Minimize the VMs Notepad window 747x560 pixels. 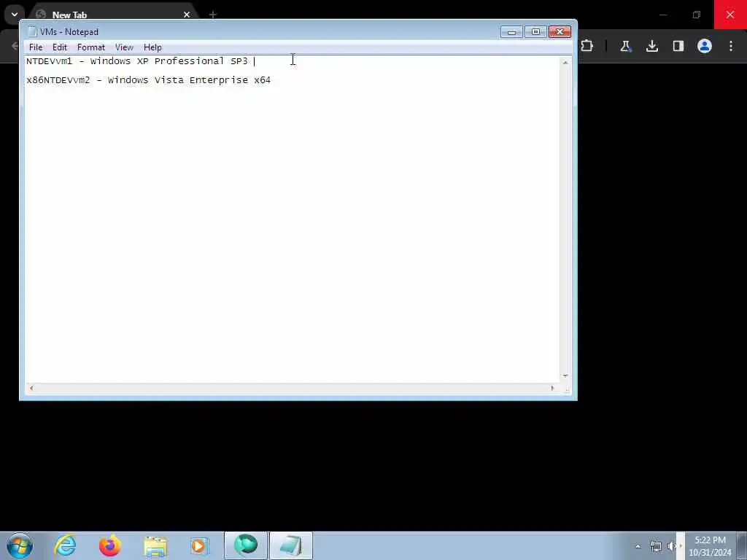point(511,32)
